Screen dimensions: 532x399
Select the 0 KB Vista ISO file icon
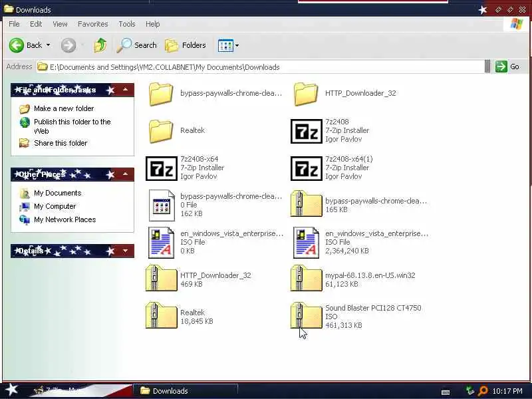(162, 243)
